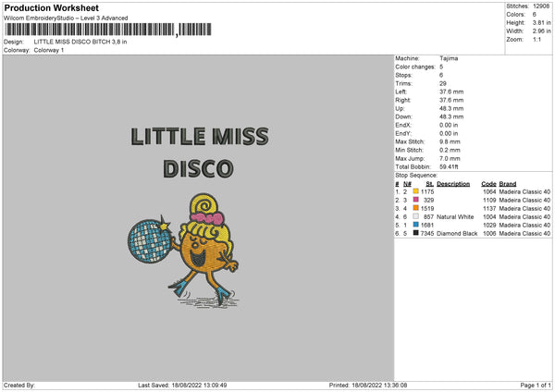Click the blue swatch with 1681 stitches
The height and width of the screenshot is (392, 555).
tap(415, 225)
